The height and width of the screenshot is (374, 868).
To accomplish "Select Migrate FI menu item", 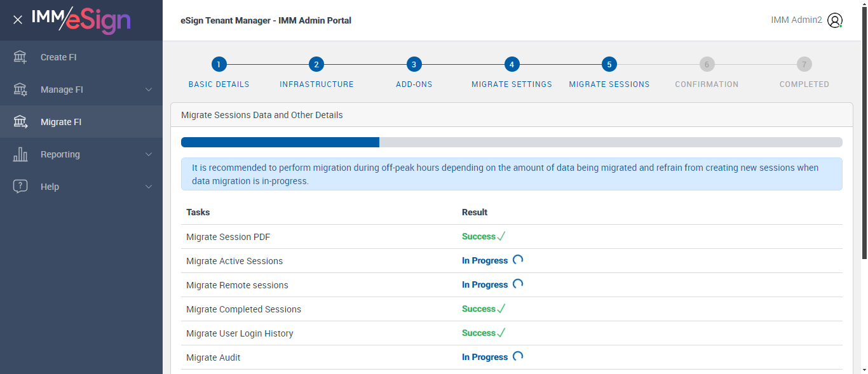I will (x=81, y=122).
